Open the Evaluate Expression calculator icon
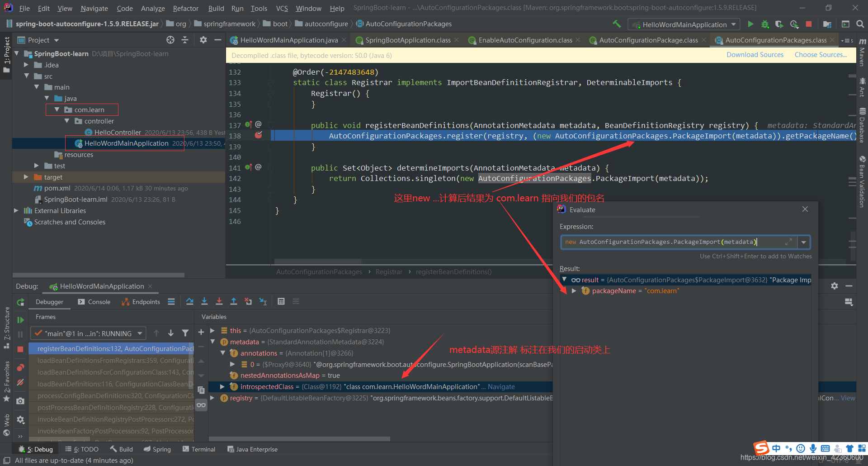Screen dimensions: 868x466 [x=281, y=301]
